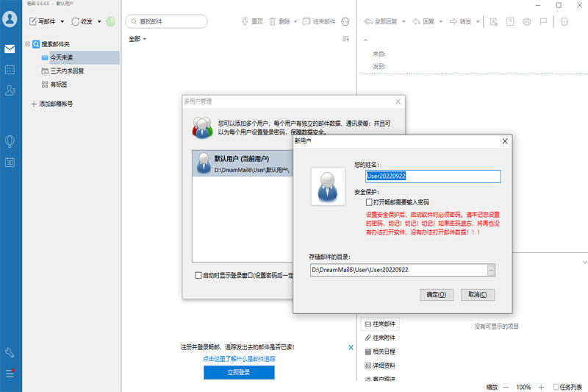Click the wrench settings icon in sidebar

pos(10,353)
